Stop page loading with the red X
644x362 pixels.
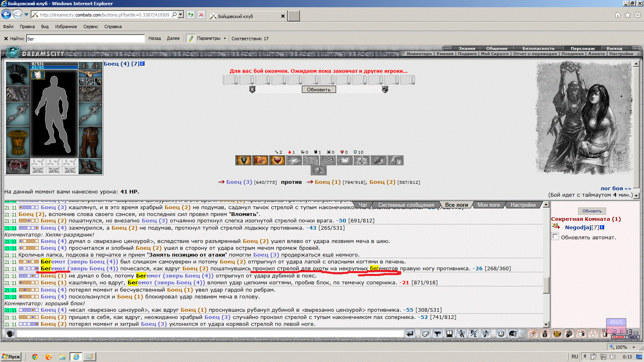click(x=201, y=15)
